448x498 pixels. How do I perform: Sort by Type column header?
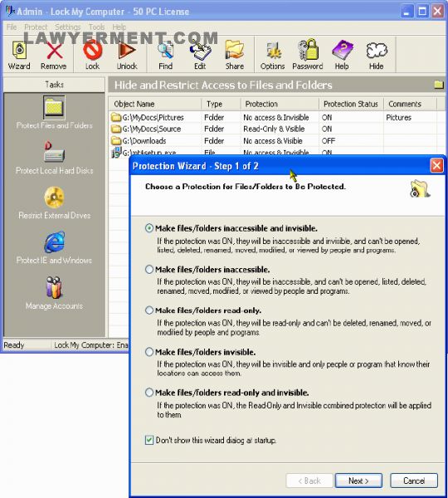point(221,104)
